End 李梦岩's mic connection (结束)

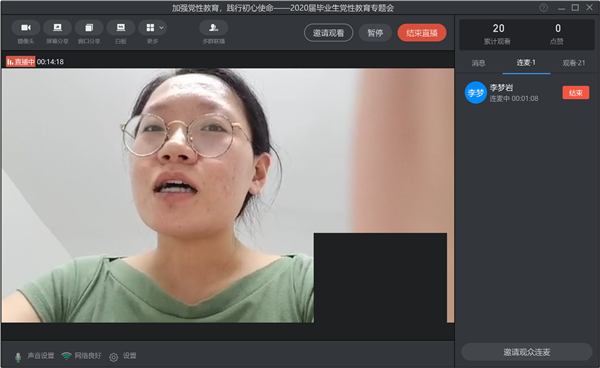pos(576,93)
